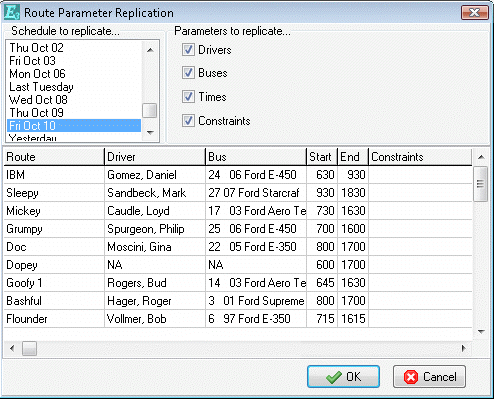The image size is (494, 399).
Task: Select Fri Oct 03 schedule
Action: [x=74, y=61]
